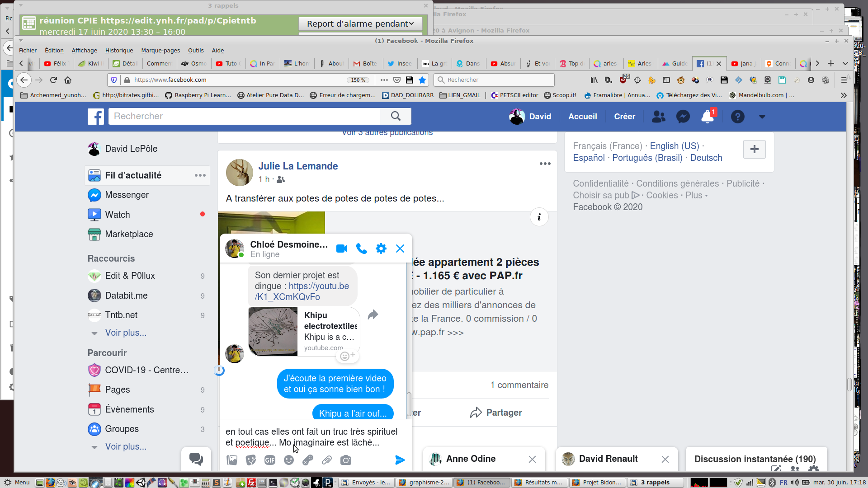Open the emoji picker in chat toolbar
Viewport: 868px width, 488px height.
coord(289,460)
